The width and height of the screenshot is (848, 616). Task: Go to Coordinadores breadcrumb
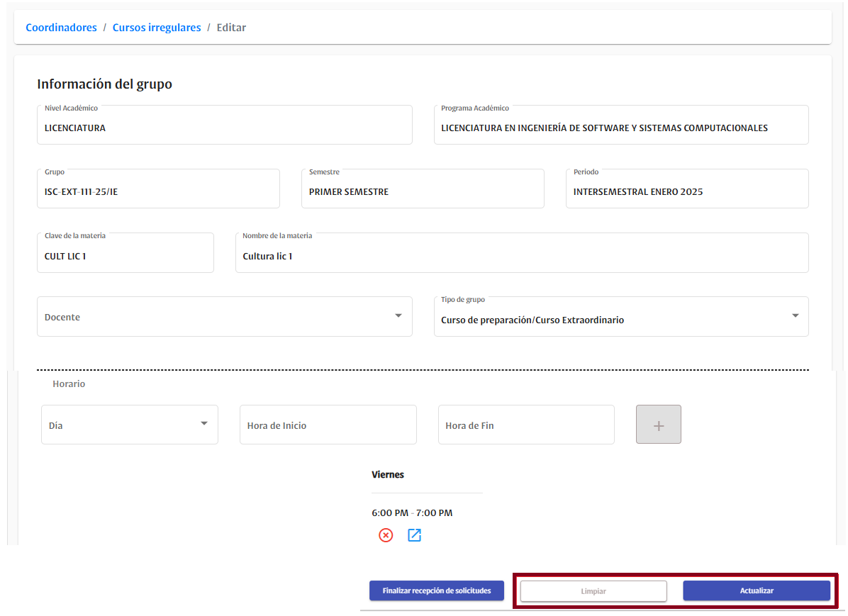(x=61, y=28)
